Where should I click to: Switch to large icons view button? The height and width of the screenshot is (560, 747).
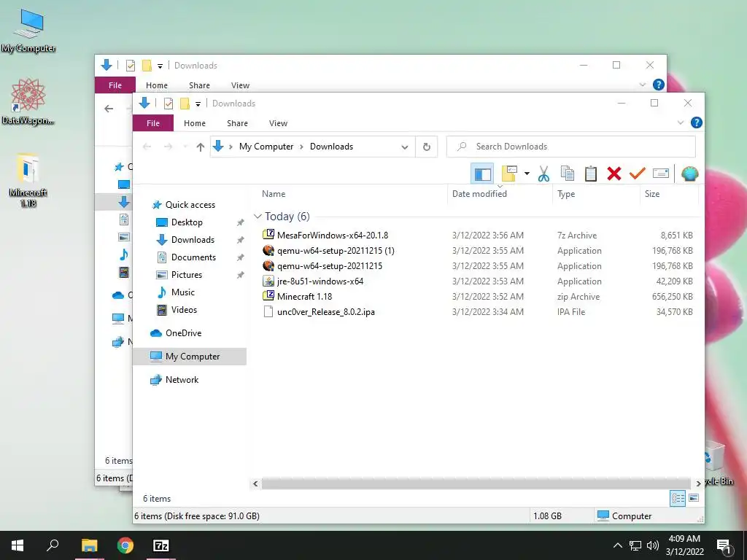click(694, 498)
